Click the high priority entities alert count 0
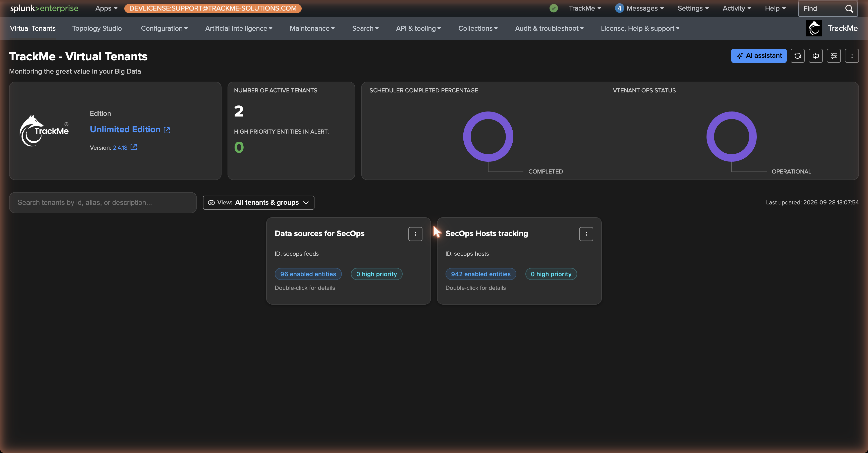The height and width of the screenshot is (453, 868). (x=239, y=147)
